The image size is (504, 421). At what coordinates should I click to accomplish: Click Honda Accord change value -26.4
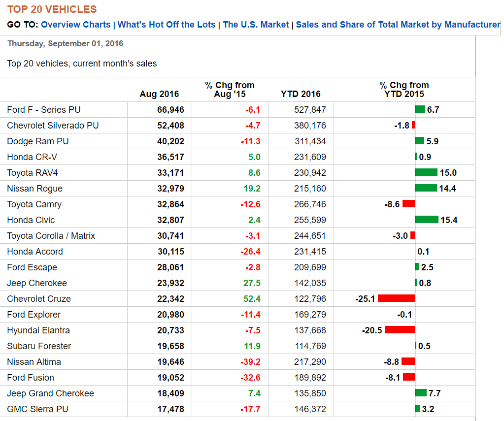[x=250, y=251]
